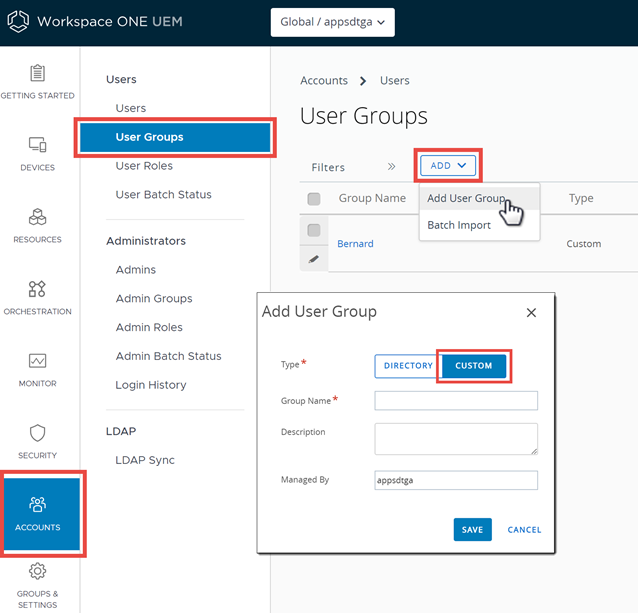
Task: Close the Add User Group dialog
Action: [x=531, y=312]
